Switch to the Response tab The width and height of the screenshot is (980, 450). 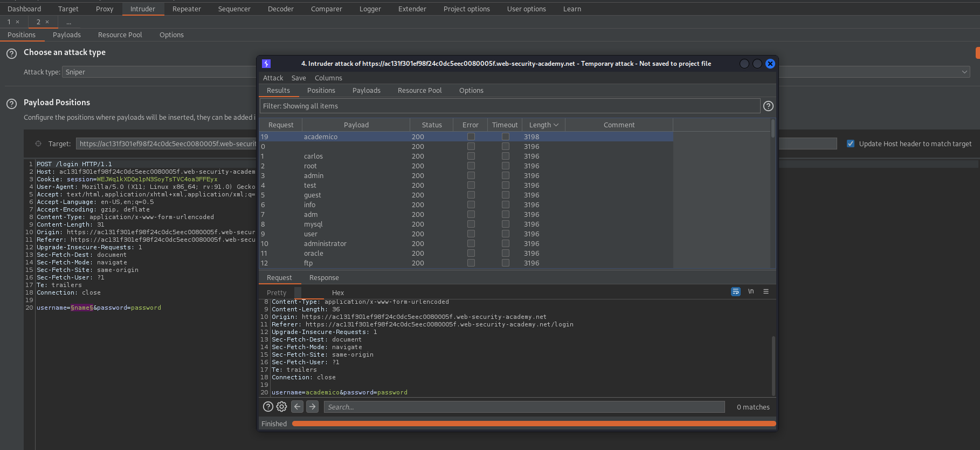coord(324,277)
